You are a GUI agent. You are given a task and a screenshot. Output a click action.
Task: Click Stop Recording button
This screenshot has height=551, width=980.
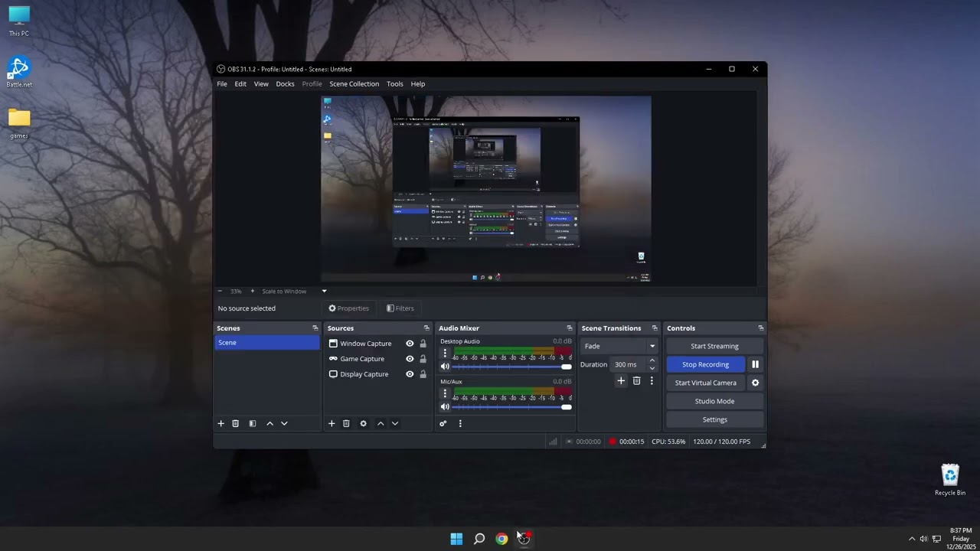705,364
